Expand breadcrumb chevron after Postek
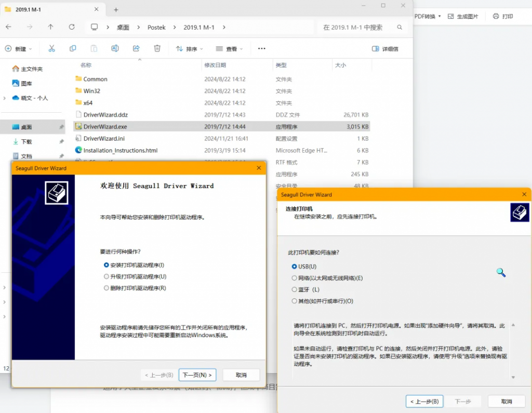This screenshot has width=532, height=413. click(175, 28)
